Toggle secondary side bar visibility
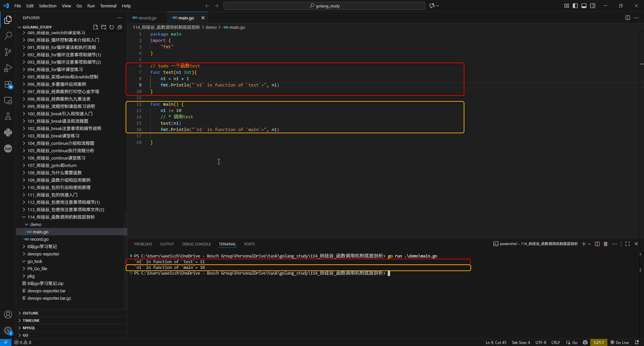The height and width of the screenshot is (346, 644). 593,6
